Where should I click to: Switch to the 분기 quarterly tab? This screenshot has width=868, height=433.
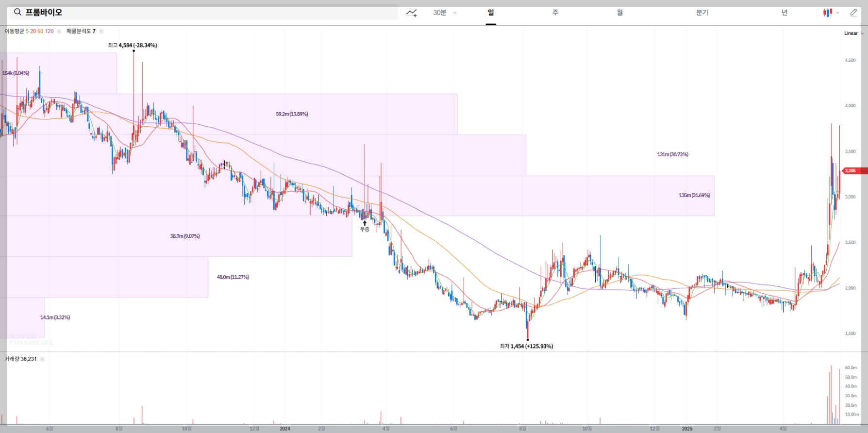702,13
